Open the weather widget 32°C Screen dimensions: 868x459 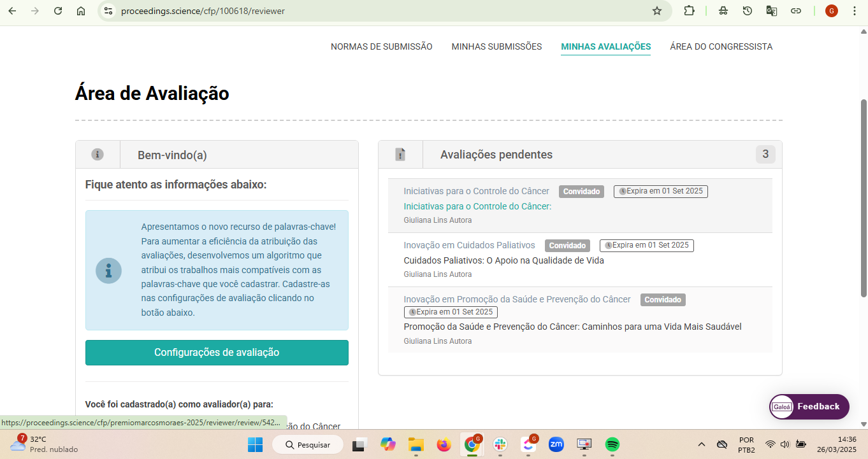(45, 444)
